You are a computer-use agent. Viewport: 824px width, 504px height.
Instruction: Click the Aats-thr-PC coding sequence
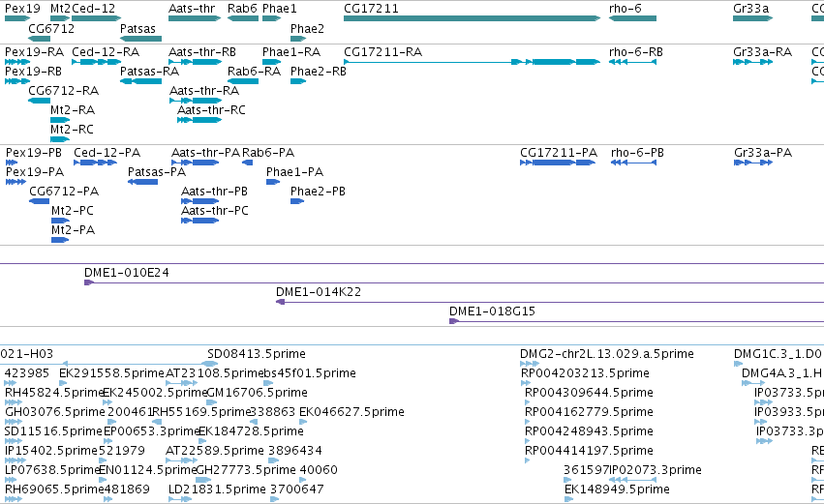pos(200,221)
